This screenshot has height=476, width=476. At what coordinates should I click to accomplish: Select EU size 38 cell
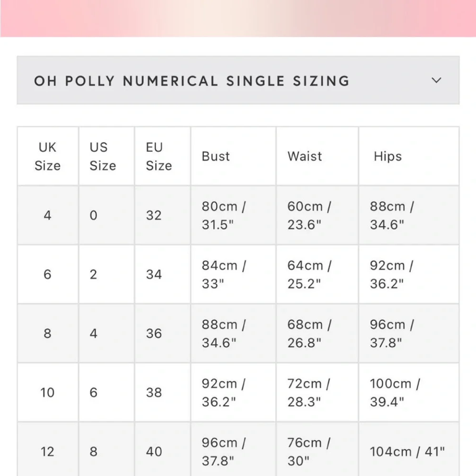pos(163,393)
